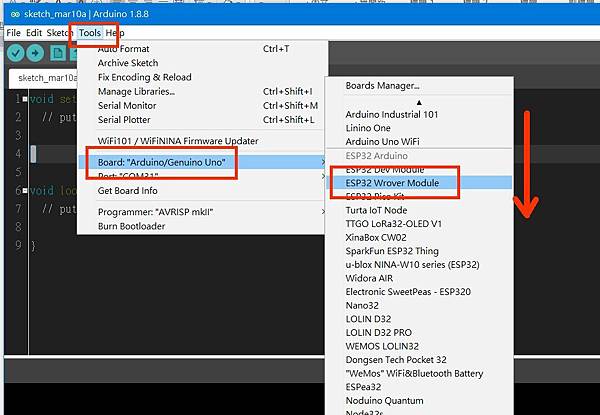Select WiFi101 / WiFiNINA Firmware Updater

tap(202, 141)
